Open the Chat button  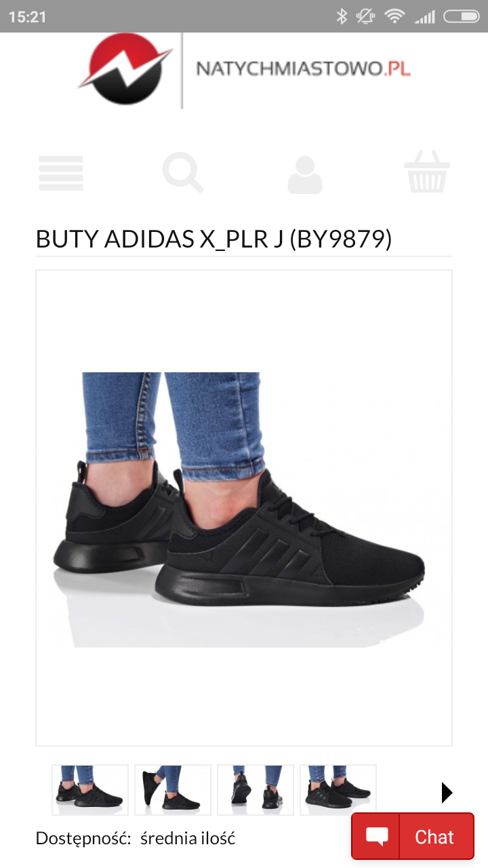(x=412, y=837)
